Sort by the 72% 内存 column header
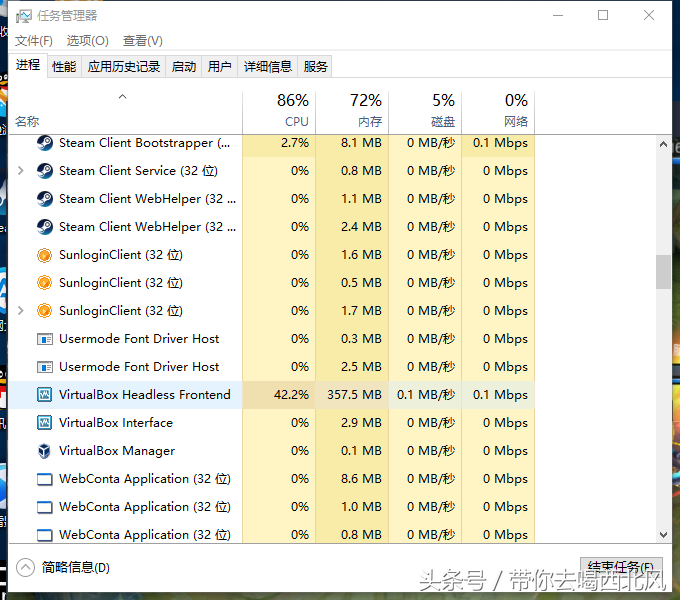Image resolution: width=680 pixels, height=600 pixels. [x=352, y=112]
